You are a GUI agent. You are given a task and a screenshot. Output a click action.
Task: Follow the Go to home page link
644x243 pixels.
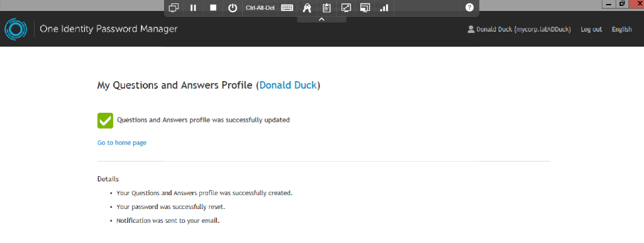coord(121,143)
